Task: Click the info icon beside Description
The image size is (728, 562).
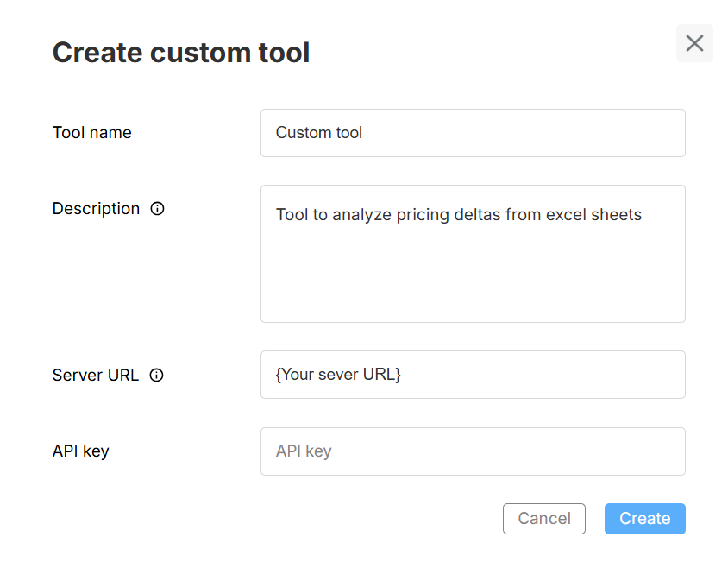Action: pyautogui.click(x=157, y=209)
